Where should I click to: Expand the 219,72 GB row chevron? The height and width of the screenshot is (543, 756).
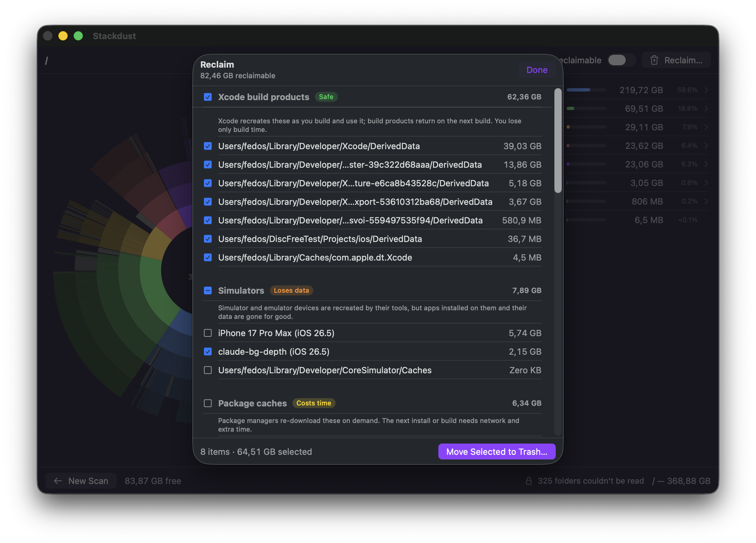pos(706,90)
